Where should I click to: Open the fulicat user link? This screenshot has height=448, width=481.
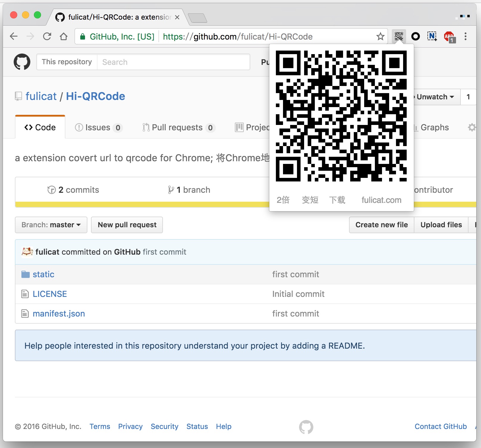point(41,96)
